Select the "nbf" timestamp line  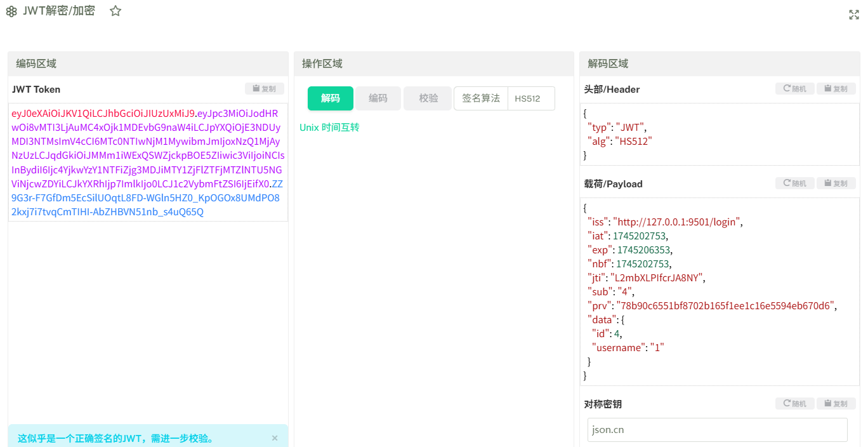[x=630, y=264]
